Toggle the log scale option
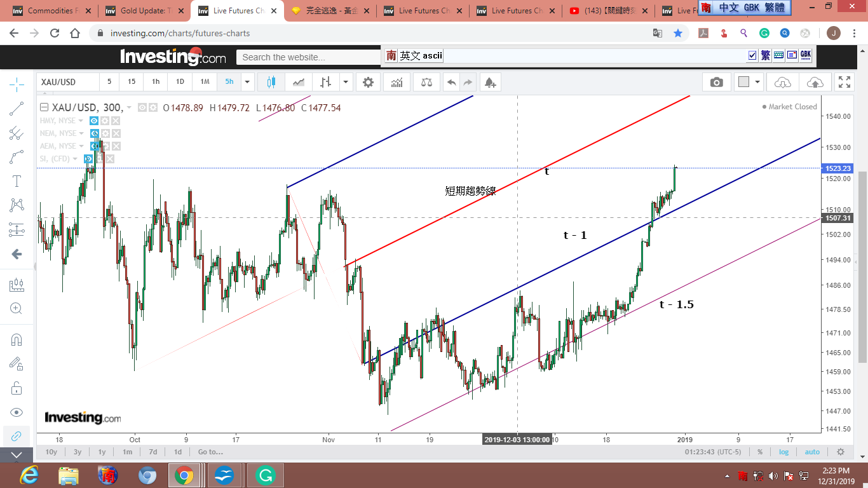The width and height of the screenshot is (868, 488). (783, 452)
